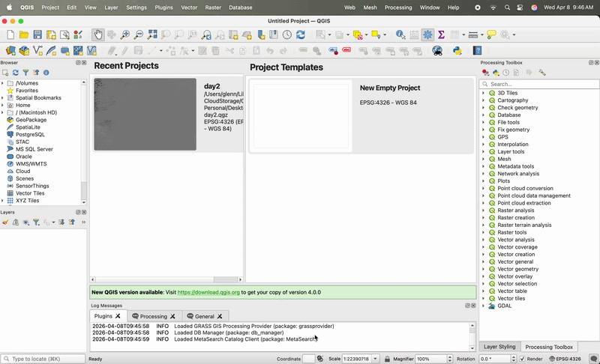Click the Temporal Controller clock icon
This screenshot has width=600, height=364.
click(x=287, y=34)
